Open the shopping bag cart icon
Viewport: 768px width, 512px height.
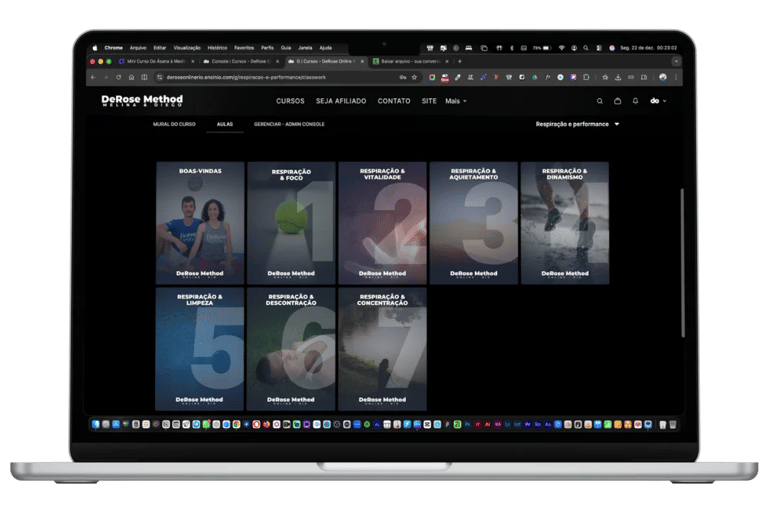click(618, 101)
